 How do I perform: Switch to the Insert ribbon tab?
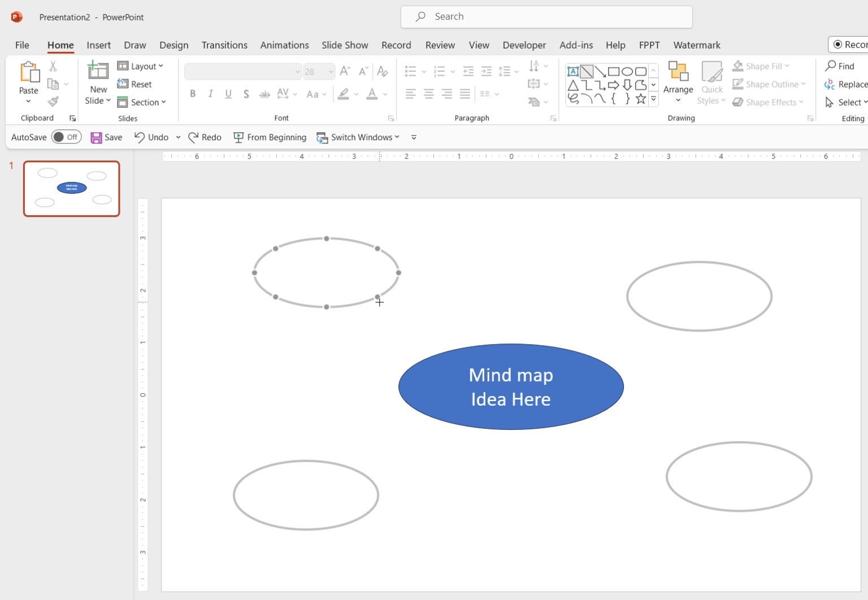[99, 45]
